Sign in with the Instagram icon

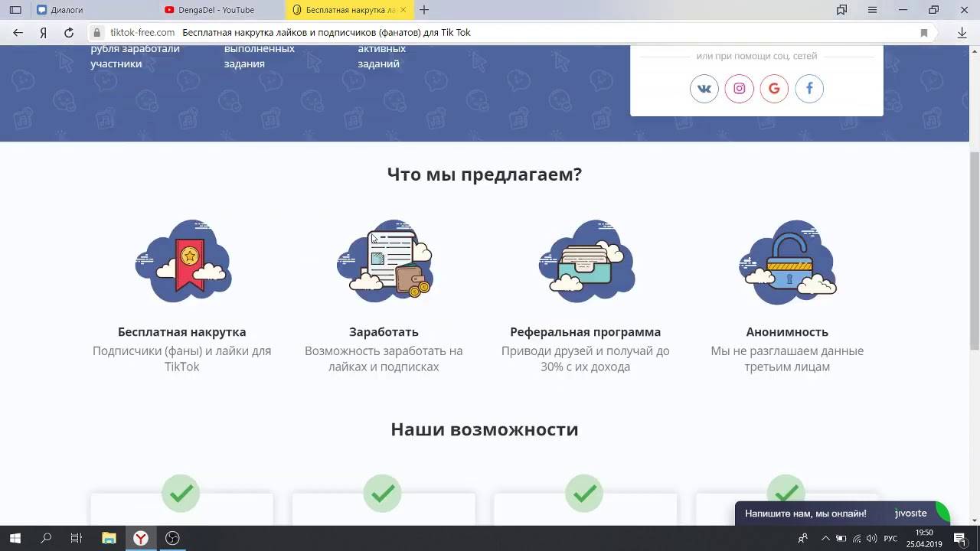click(x=740, y=89)
